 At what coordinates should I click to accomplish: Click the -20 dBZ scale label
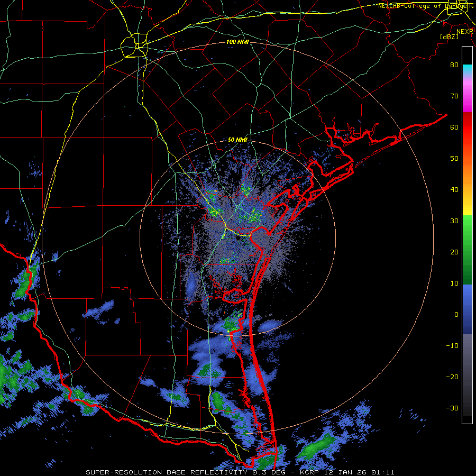(x=452, y=377)
